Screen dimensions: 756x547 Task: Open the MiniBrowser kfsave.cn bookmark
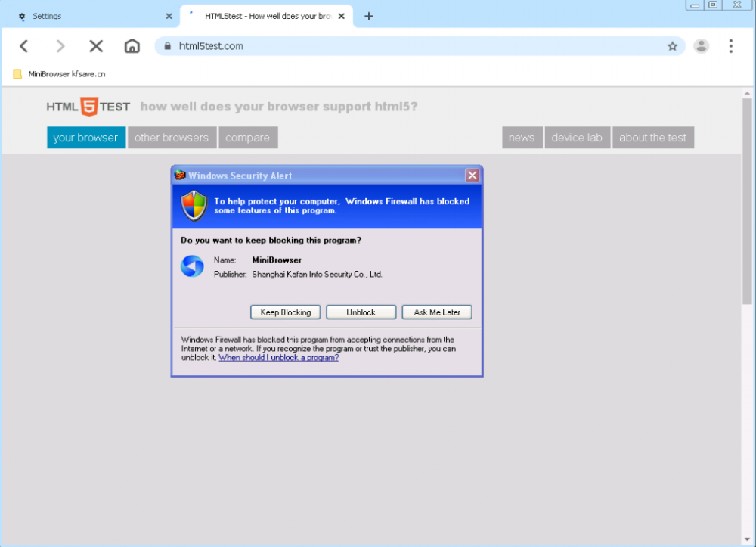click(60, 73)
